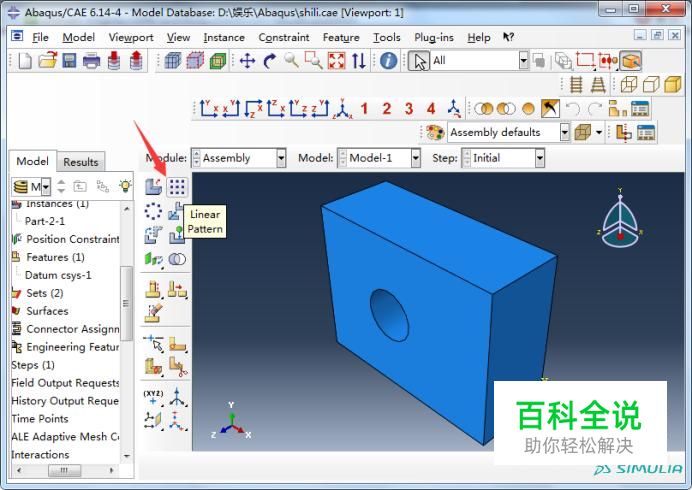
Task: Open the Tools menu
Action: coord(387,38)
